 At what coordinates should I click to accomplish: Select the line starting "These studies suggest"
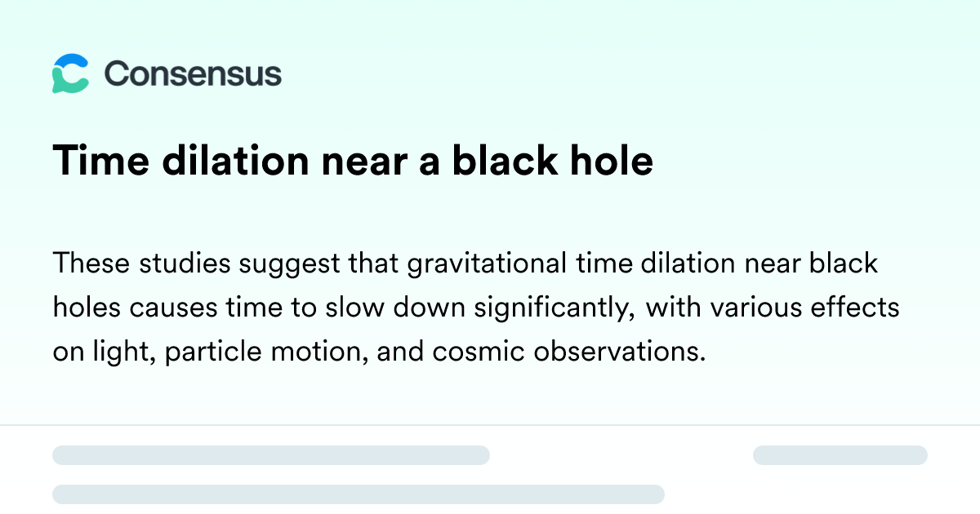(465, 264)
